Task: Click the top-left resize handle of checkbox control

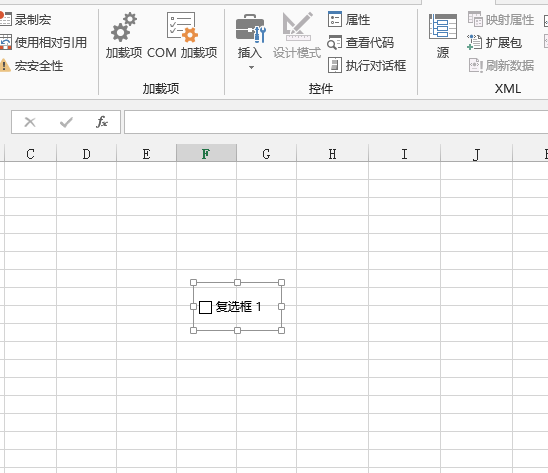Action: 193,282
